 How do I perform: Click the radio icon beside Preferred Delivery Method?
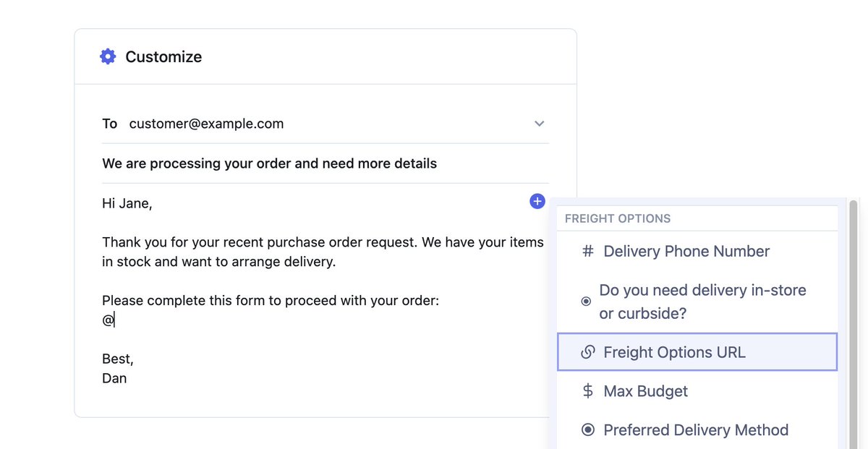click(x=588, y=430)
